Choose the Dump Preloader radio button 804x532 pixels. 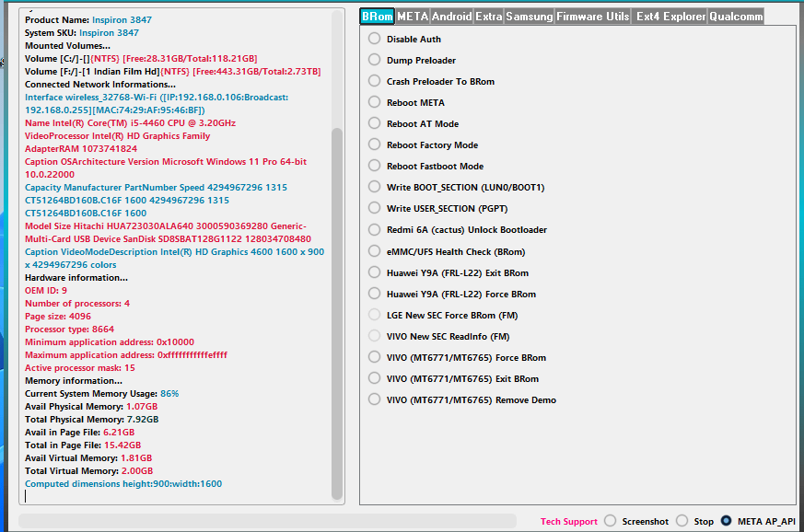[x=375, y=60]
